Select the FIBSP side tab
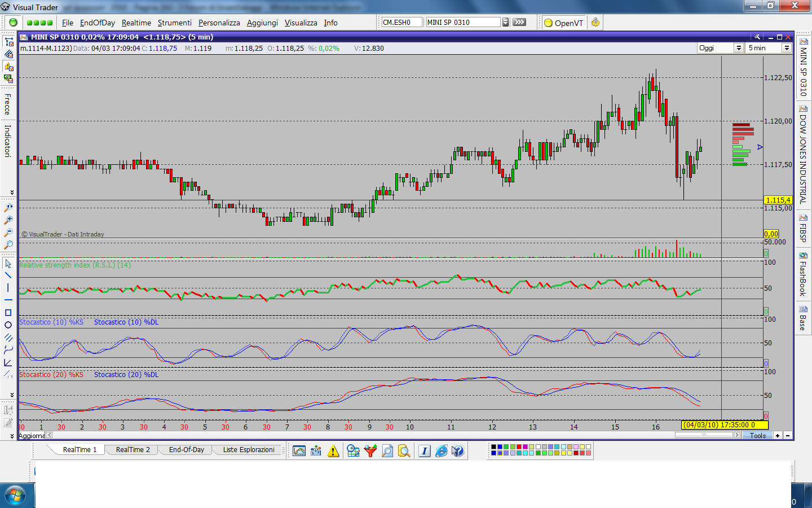 [x=803, y=228]
